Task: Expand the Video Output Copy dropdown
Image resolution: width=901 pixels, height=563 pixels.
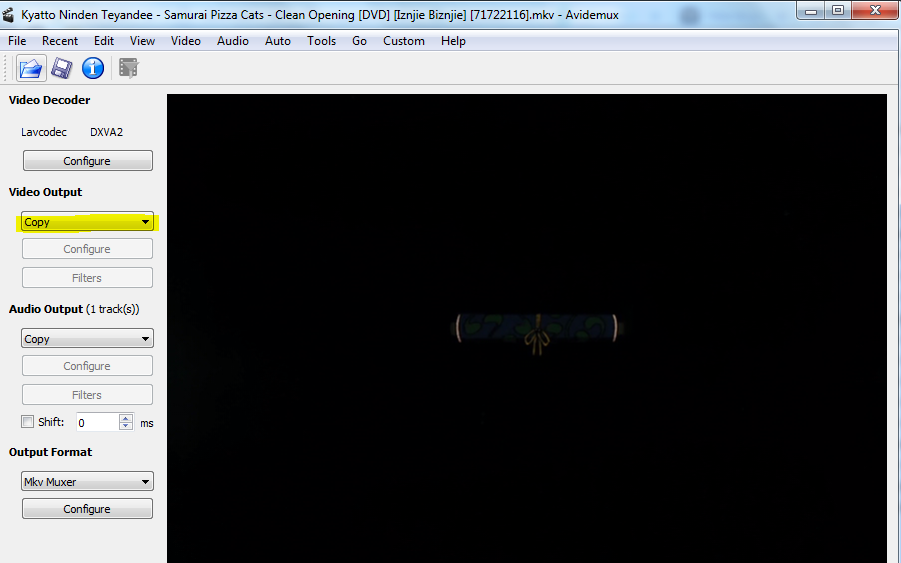Action: [87, 222]
